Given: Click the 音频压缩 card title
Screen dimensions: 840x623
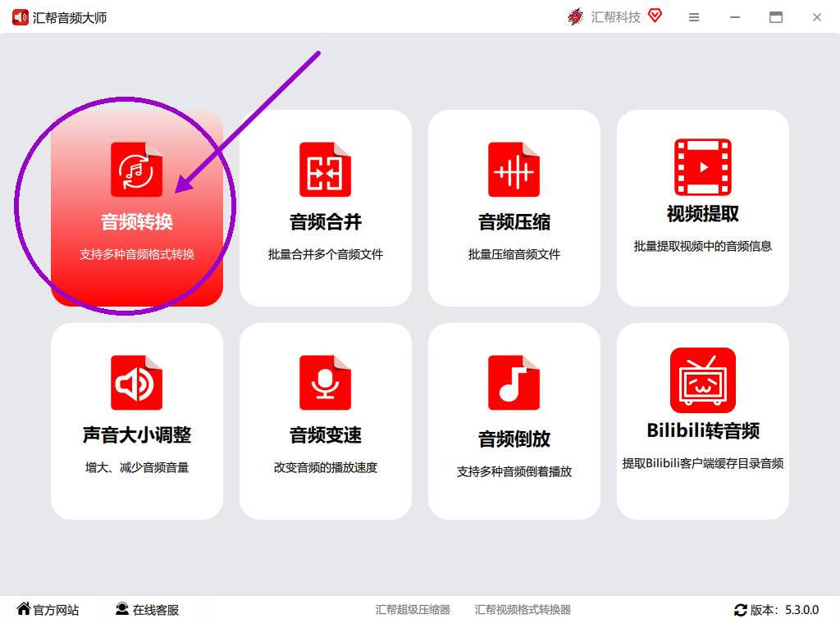Looking at the screenshot, I should click(514, 221).
